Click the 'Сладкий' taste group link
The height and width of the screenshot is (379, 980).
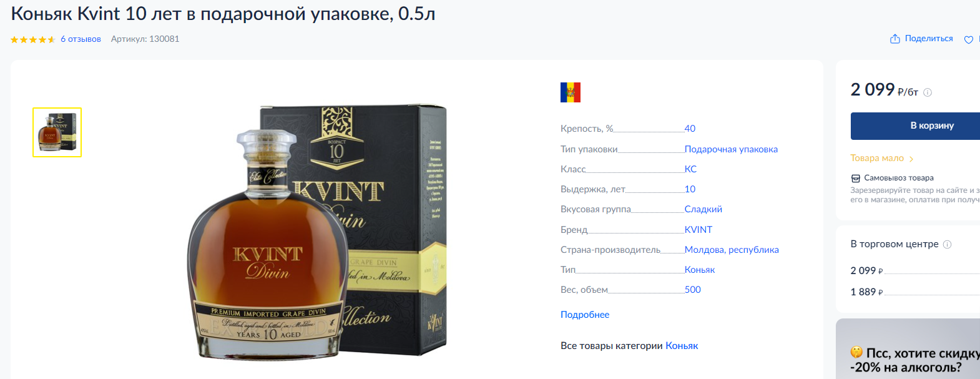click(x=703, y=209)
